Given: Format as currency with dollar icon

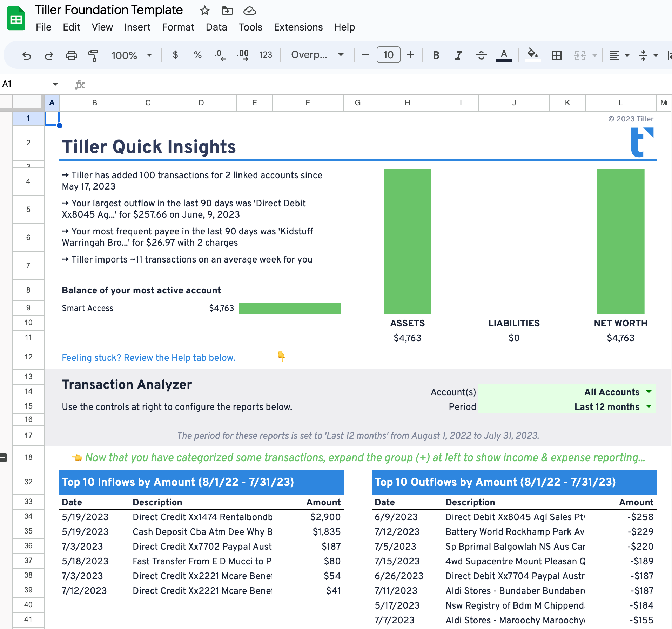Looking at the screenshot, I should click(175, 55).
